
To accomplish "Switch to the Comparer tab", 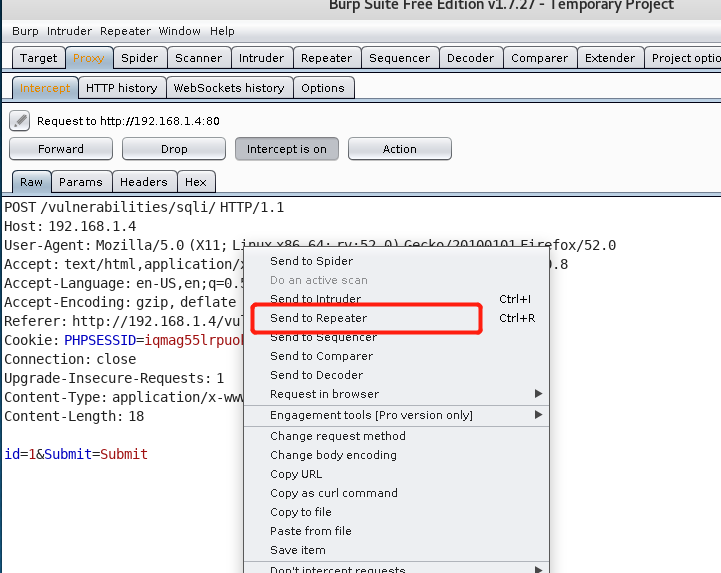I will [x=539, y=58].
